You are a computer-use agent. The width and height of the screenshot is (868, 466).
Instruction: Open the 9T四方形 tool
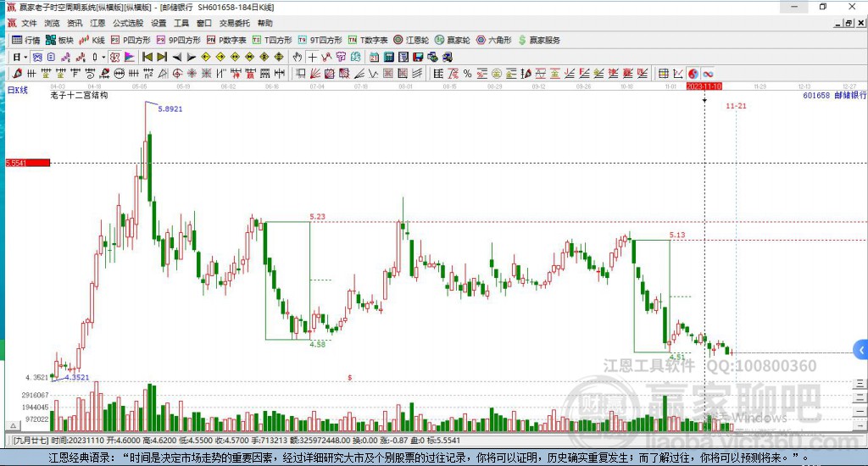pyautogui.click(x=320, y=40)
